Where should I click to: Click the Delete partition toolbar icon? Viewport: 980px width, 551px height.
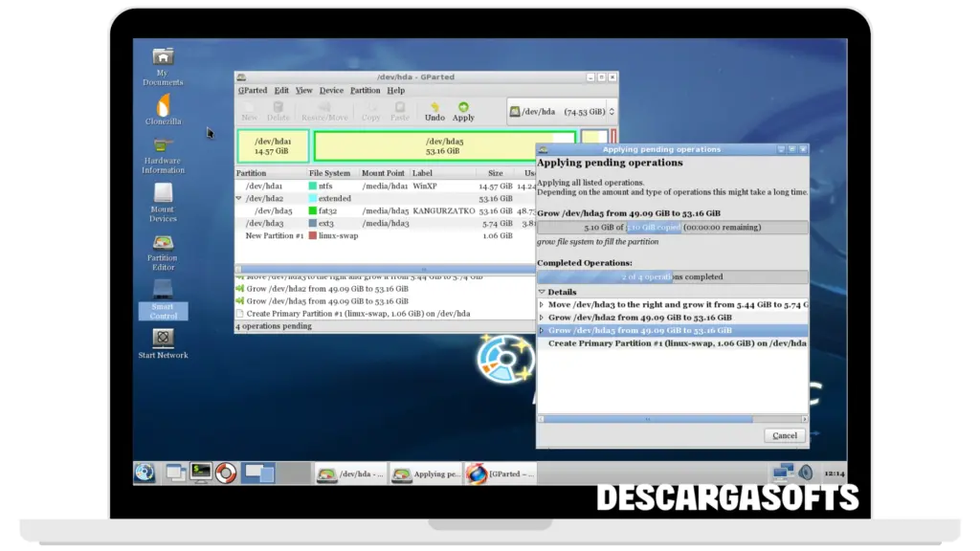(x=278, y=111)
